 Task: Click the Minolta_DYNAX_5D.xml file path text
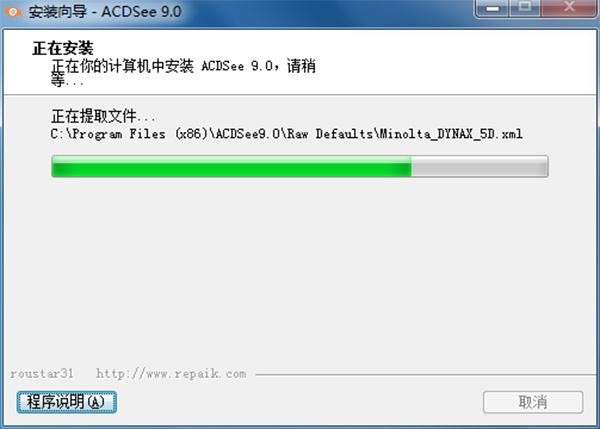pos(450,134)
